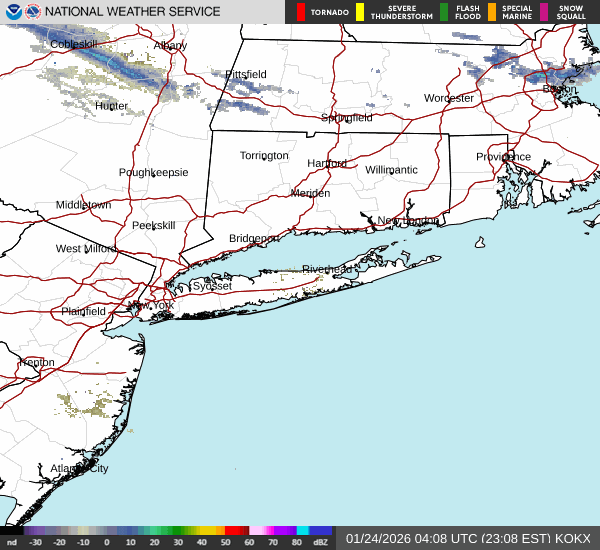
Task: Click the green Flash Flood legend swatch
Action: (444, 12)
